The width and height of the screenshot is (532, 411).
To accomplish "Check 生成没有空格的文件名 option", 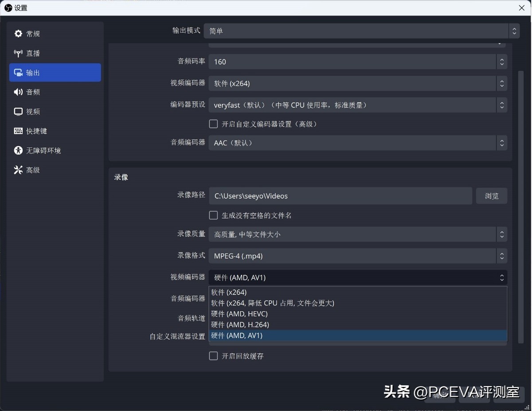I will coord(213,215).
